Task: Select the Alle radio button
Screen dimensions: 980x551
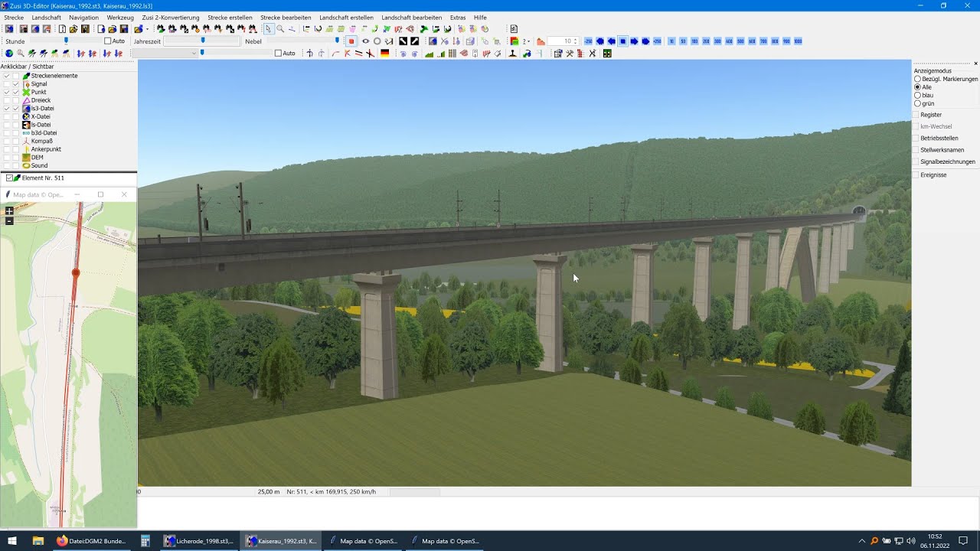Action: pyautogui.click(x=918, y=87)
